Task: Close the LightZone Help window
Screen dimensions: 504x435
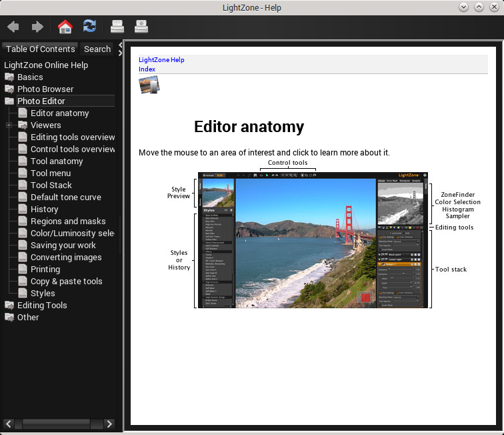Action: [x=494, y=7]
